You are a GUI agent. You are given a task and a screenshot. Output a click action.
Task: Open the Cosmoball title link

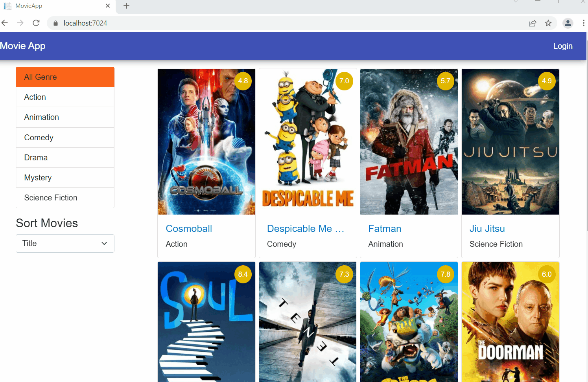[189, 228]
